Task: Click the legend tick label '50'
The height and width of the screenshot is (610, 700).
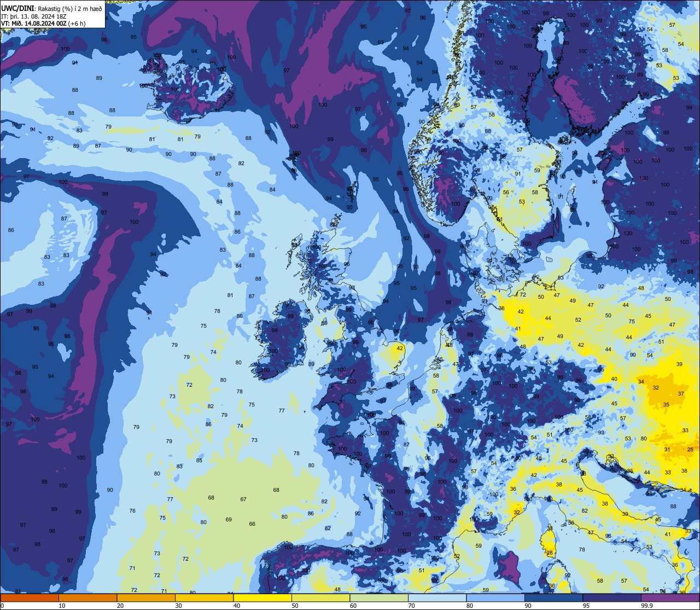Action: click(x=295, y=606)
